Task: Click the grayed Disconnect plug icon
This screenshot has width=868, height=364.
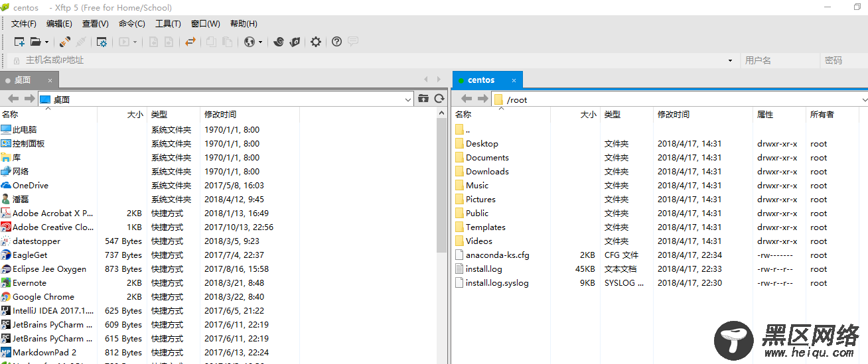Action: (80, 42)
